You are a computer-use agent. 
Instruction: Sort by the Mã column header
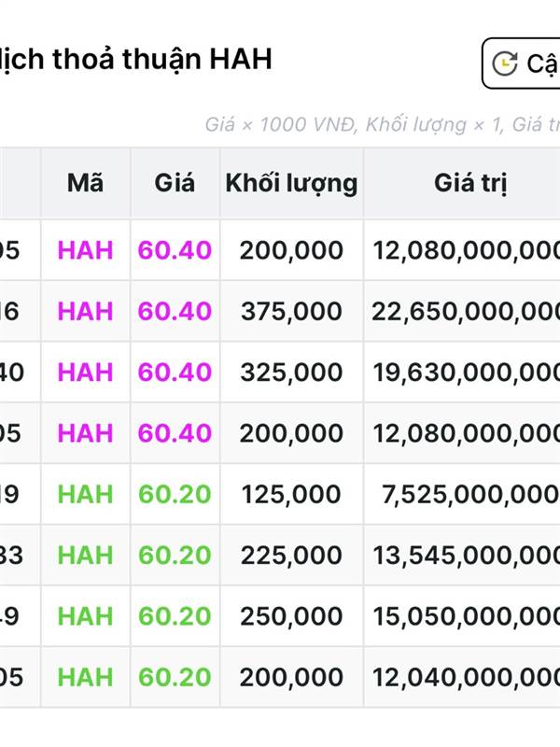click(85, 183)
